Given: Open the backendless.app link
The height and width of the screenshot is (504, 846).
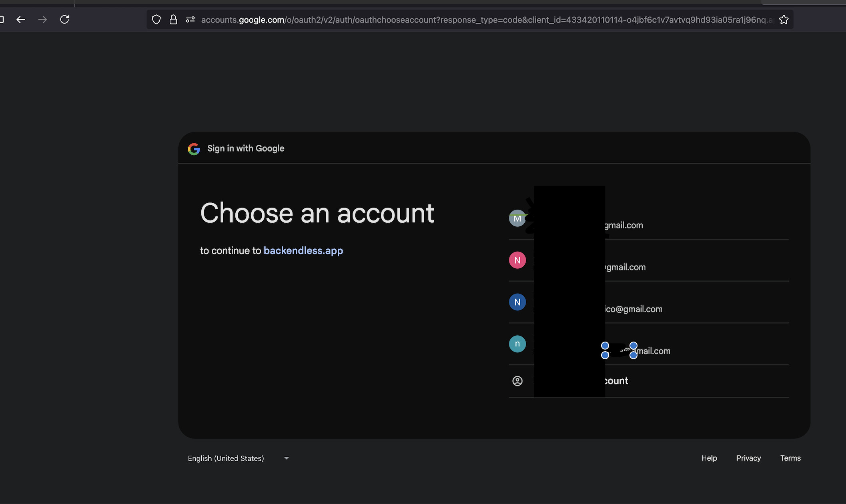Looking at the screenshot, I should pyautogui.click(x=303, y=251).
